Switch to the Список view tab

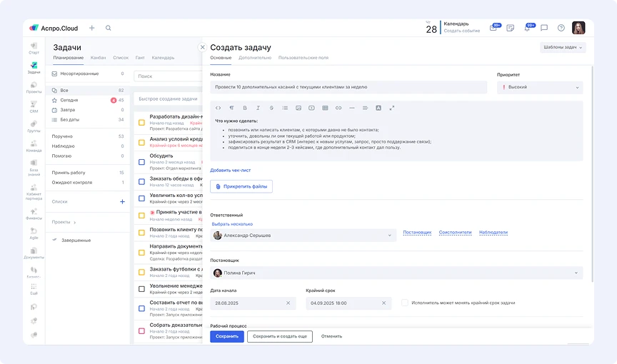tap(121, 58)
